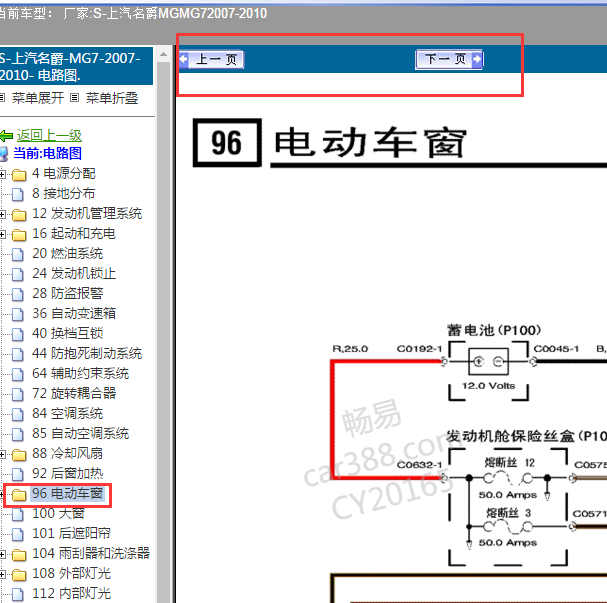Open the 36 自动变速箱 diagram
Image resolution: width=607 pixels, height=603 pixels.
click(x=74, y=313)
